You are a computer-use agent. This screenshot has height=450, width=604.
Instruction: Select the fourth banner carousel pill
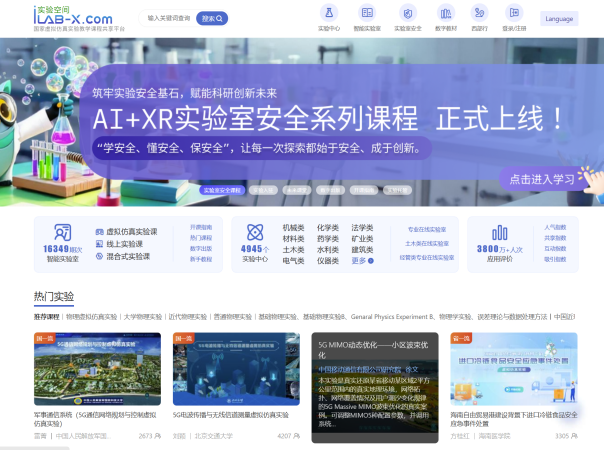tap(331, 190)
